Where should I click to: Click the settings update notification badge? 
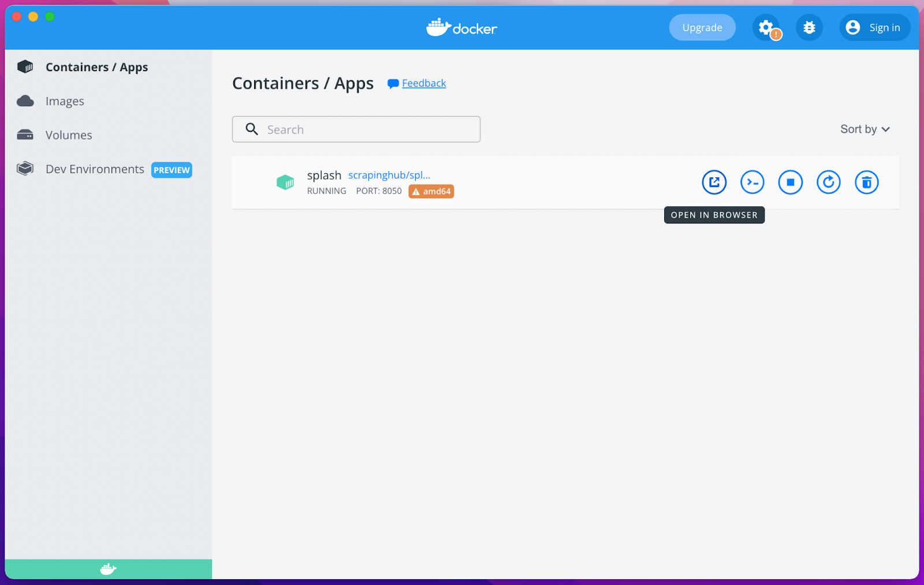coord(776,35)
